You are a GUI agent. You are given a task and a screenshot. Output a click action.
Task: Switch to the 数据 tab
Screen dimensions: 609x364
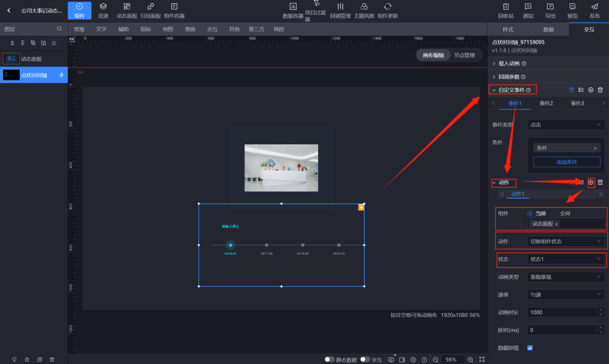tap(549, 29)
